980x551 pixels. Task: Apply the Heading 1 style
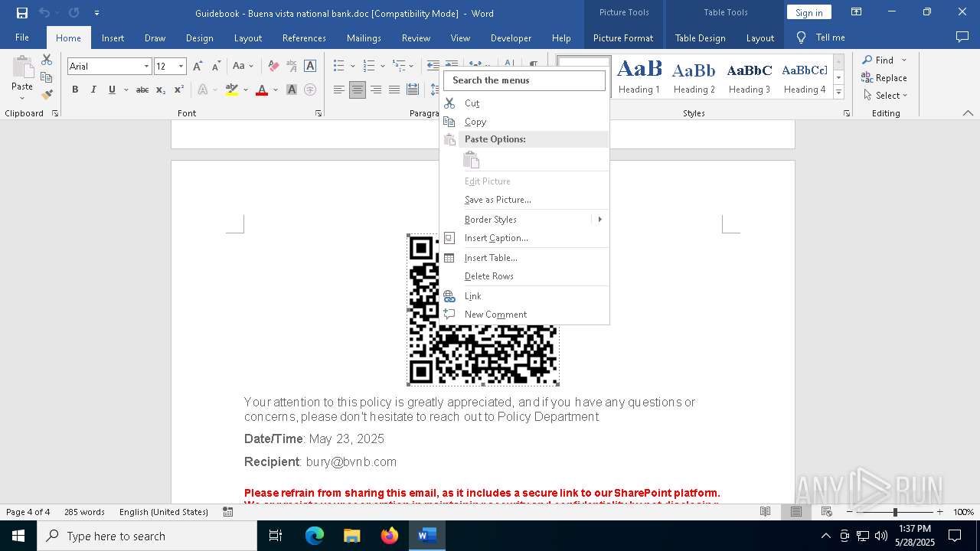point(639,77)
